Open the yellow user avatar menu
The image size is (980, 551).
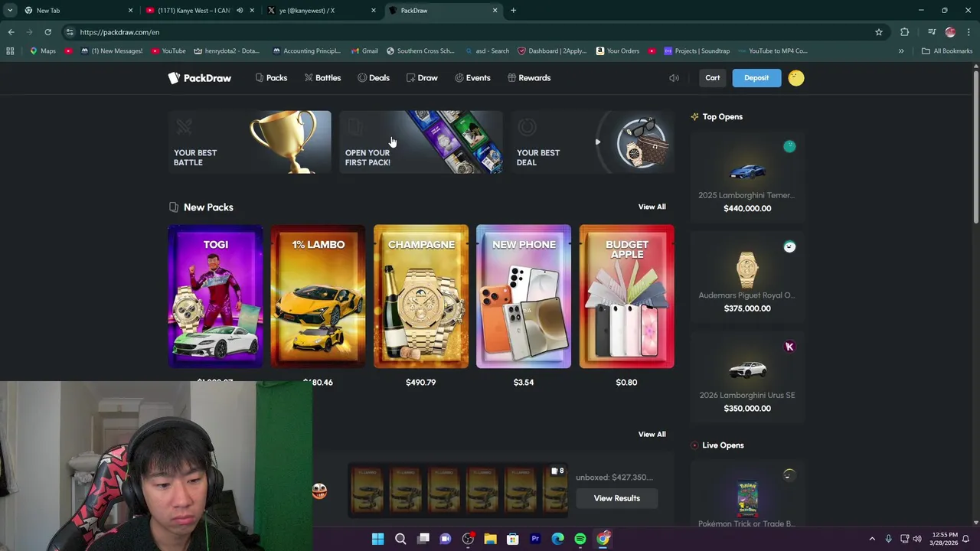(x=796, y=78)
